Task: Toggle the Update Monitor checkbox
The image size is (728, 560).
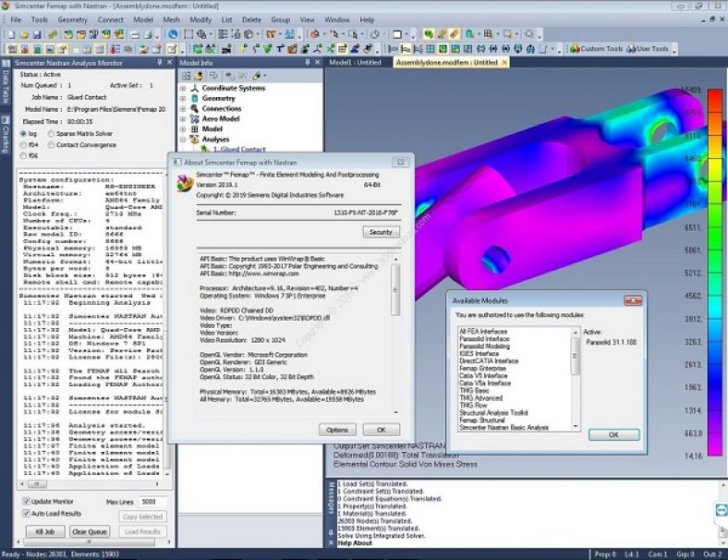Action: coord(26,501)
